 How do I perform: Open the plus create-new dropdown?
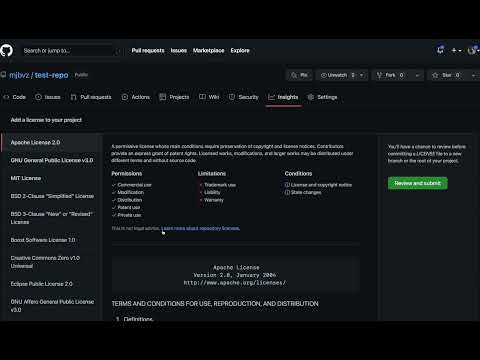point(456,51)
